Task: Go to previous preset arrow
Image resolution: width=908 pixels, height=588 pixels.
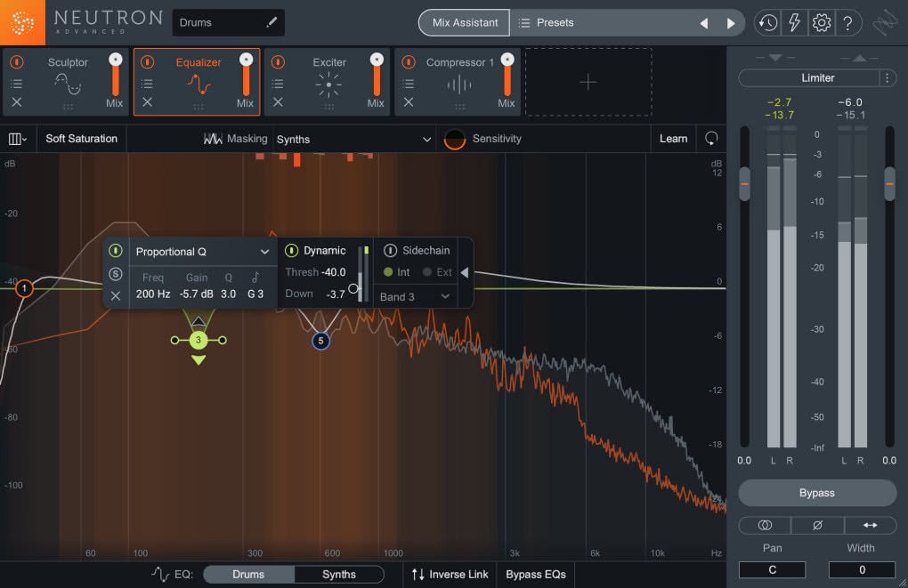Action: pyautogui.click(x=704, y=23)
